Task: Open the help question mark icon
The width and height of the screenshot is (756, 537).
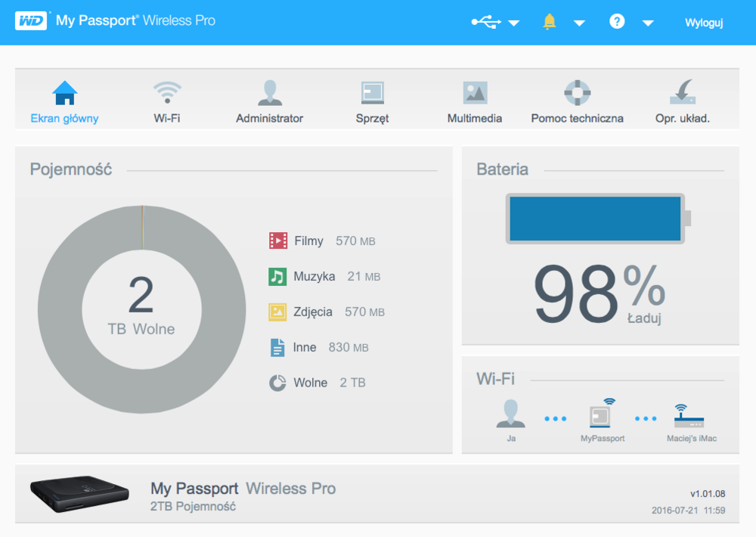Action: tap(617, 21)
